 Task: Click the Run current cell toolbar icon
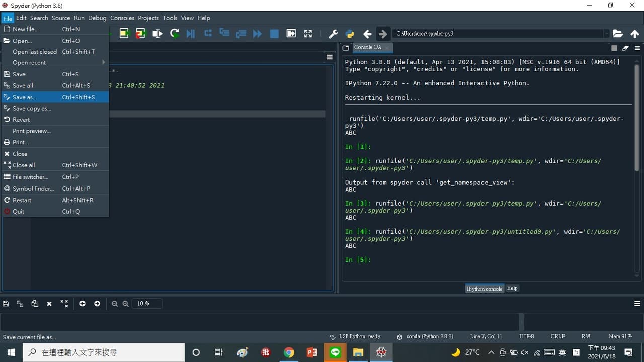click(124, 34)
